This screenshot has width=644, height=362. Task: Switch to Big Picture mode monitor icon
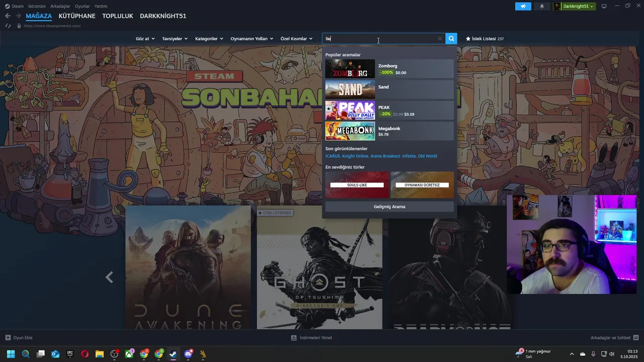click(x=604, y=6)
